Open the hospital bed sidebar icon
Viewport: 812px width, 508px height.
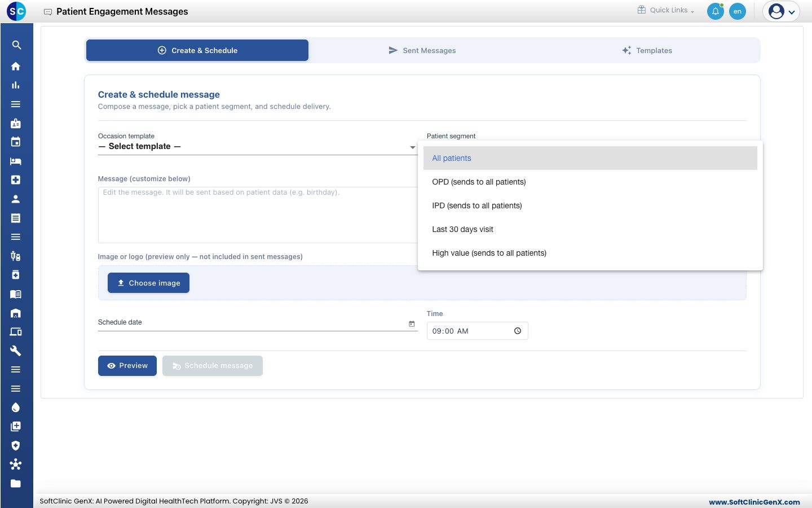tap(16, 161)
